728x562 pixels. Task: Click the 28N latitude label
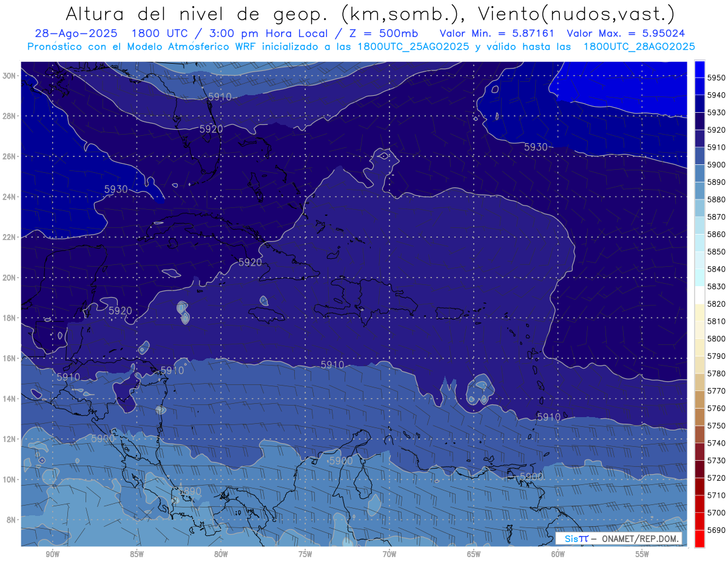coord(9,116)
